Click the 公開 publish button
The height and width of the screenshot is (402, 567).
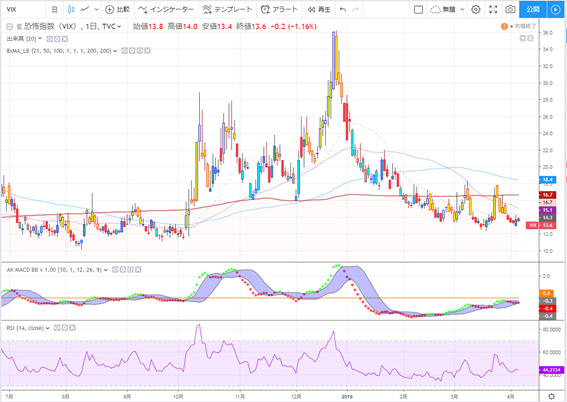533,9
